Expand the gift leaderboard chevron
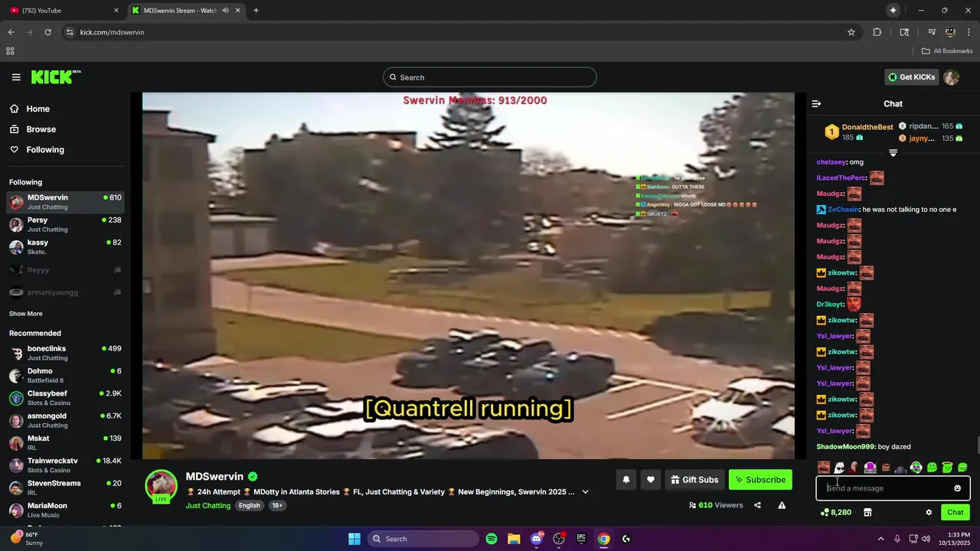This screenshot has width=980, height=551. [893, 153]
